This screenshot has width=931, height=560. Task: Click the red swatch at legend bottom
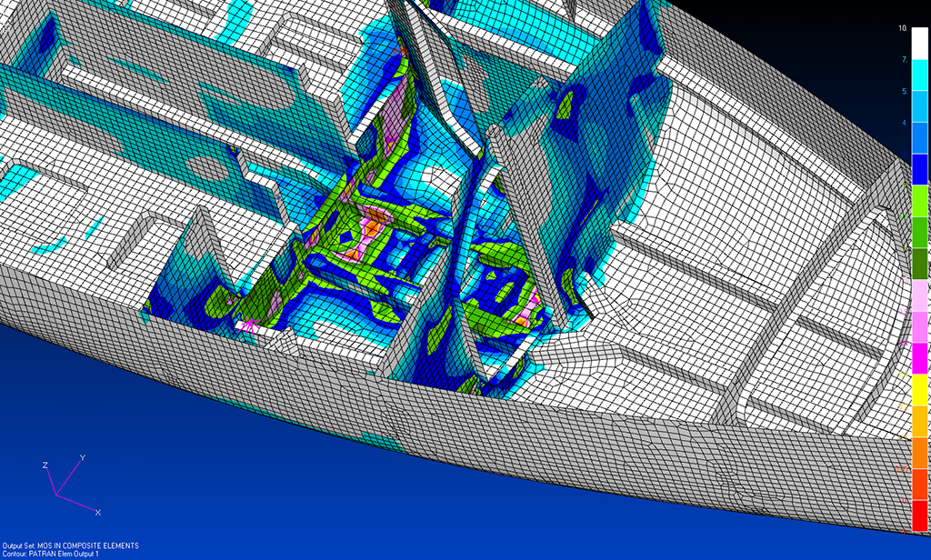coord(920,515)
